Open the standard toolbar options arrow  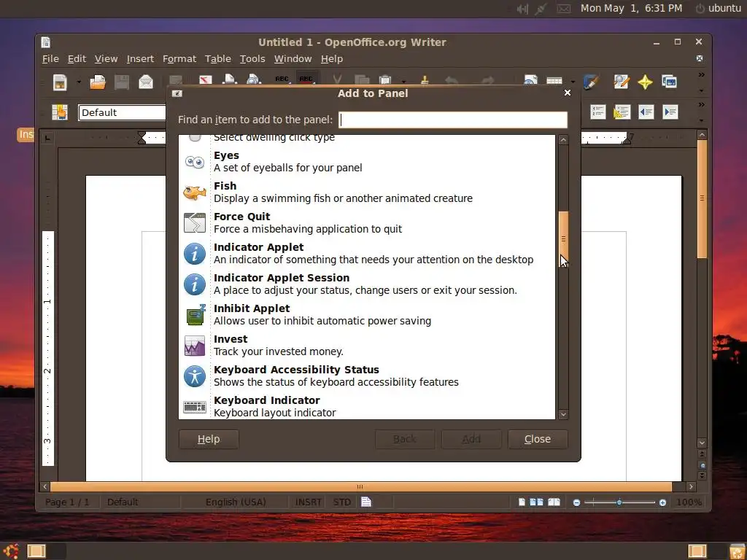click(701, 90)
